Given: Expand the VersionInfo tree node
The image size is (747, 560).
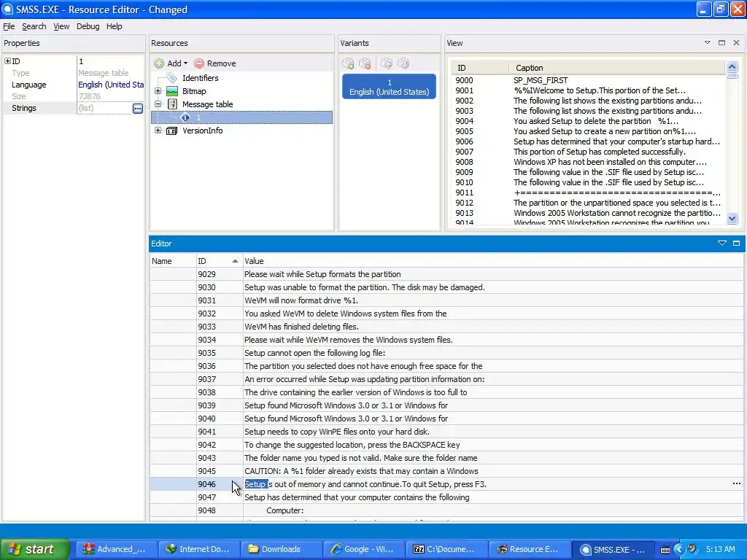Looking at the screenshot, I should click(x=158, y=131).
